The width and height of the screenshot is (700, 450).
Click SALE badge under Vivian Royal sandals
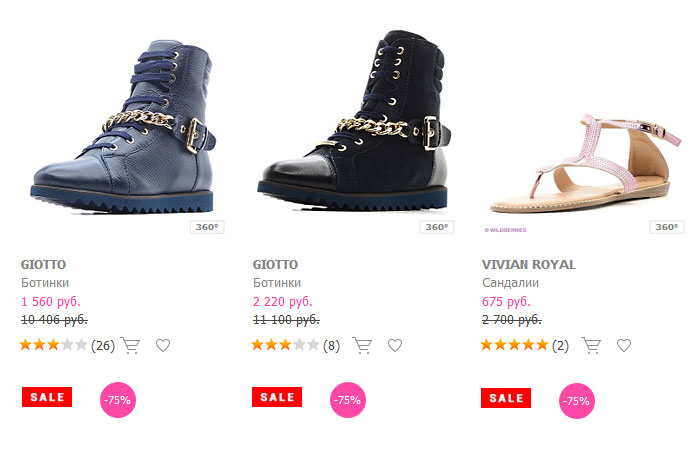(506, 398)
